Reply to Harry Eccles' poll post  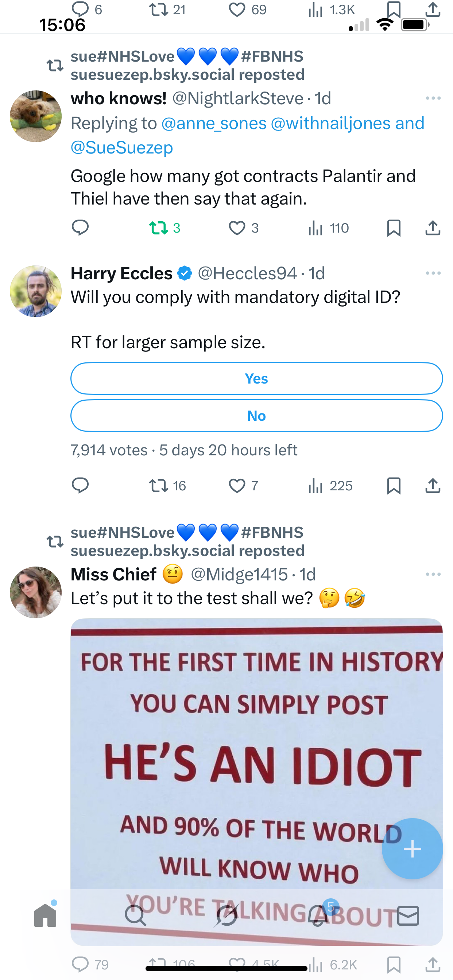coord(80,486)
